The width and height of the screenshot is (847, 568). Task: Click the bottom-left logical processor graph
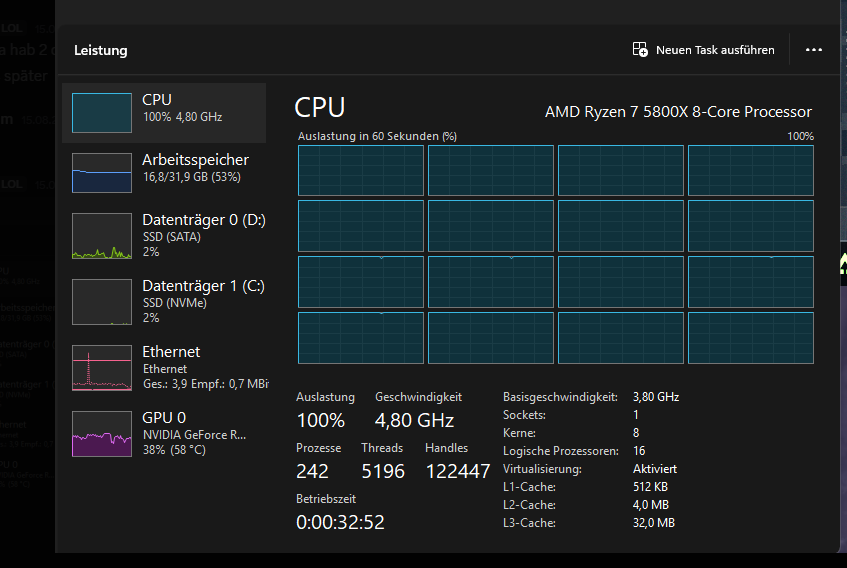(360, 338)
